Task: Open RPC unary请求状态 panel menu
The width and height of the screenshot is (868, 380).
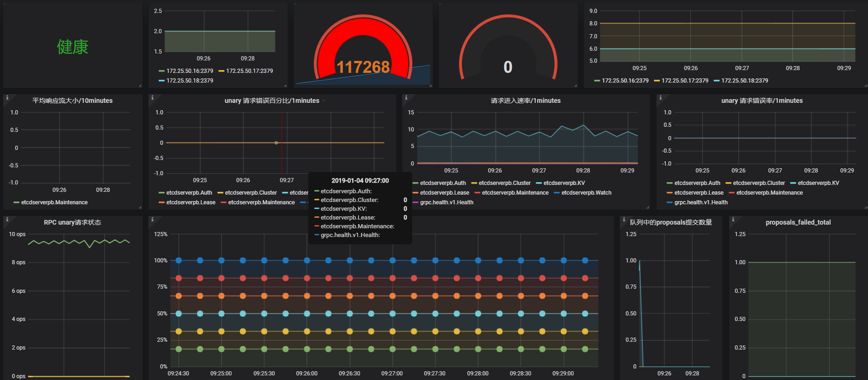Action: coord(72,222)
